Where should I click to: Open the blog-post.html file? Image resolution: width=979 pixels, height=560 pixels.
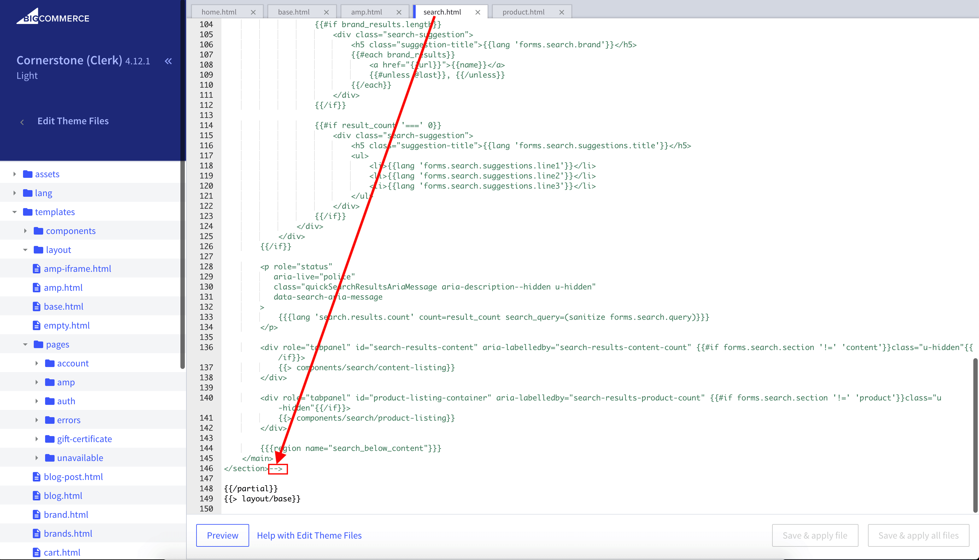pyautogui.click(x=73, y=476)
